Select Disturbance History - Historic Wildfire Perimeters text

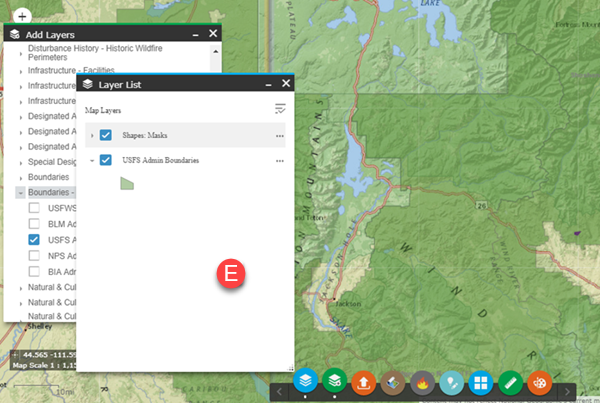click(x=95, y=53)
